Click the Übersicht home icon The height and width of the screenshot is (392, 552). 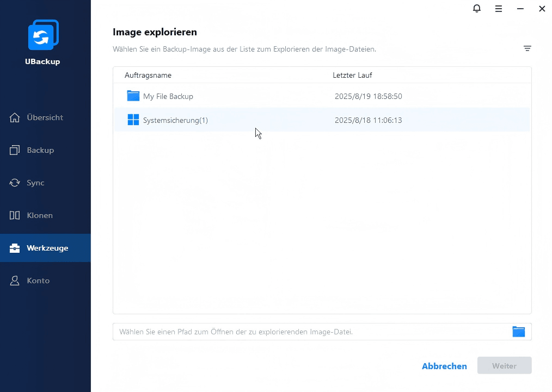(x=15, y=117)
